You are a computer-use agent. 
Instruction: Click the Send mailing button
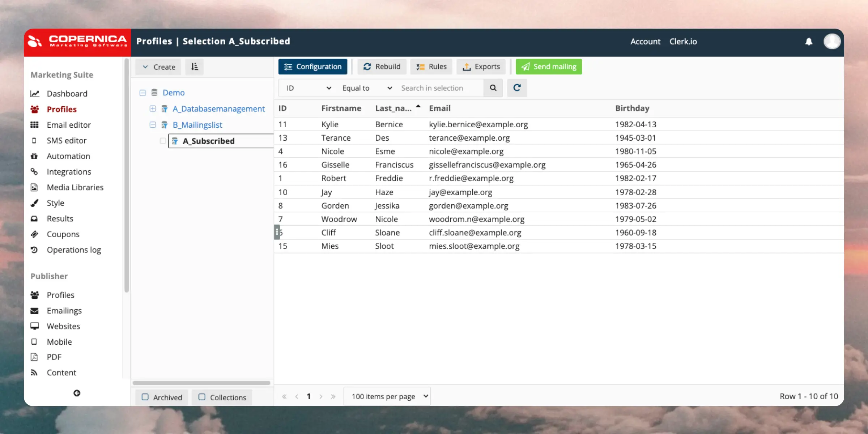click(x=549, y=67)
